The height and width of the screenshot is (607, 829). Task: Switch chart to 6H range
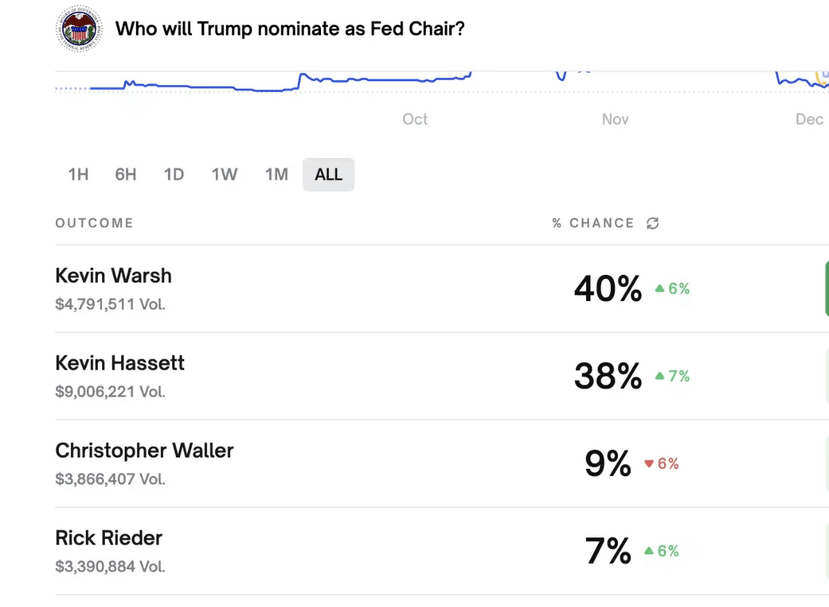[x=125, y=175]
